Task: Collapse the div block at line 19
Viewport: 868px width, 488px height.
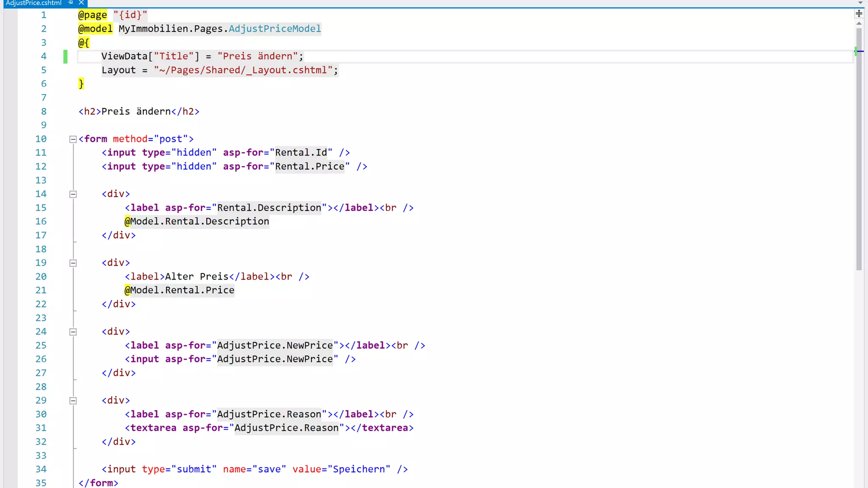Action: coord(73,263)
